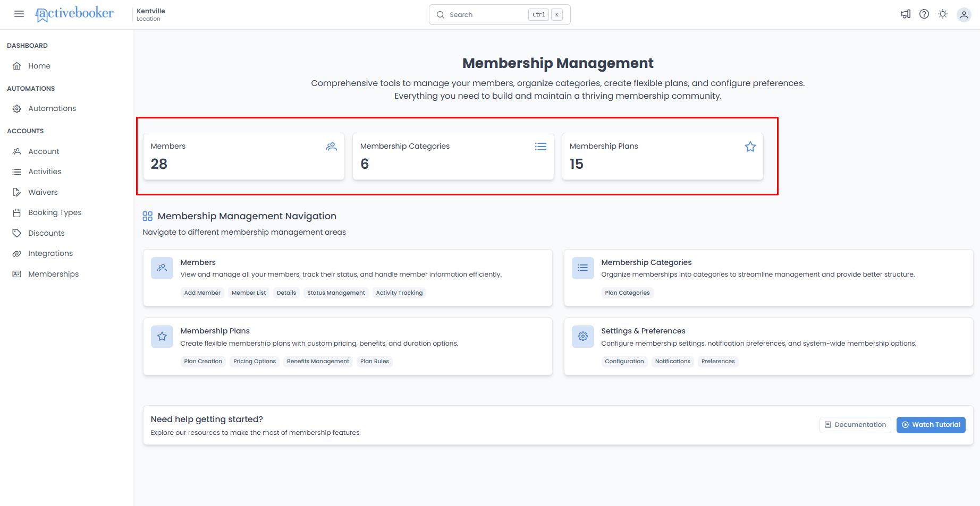This screenshot has height=506, width=980.
Task: Click the Add Member tag
Action: coord(202,293)
